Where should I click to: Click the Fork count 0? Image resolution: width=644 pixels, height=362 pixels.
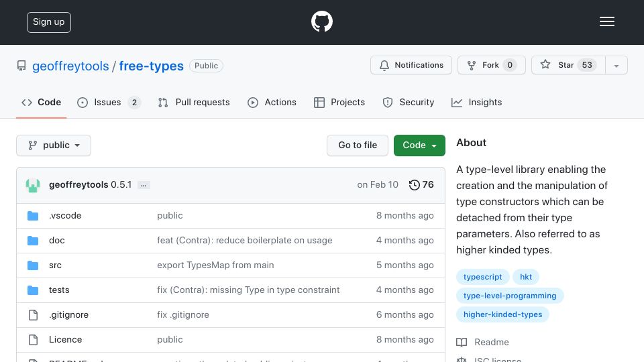coord(510,65)
